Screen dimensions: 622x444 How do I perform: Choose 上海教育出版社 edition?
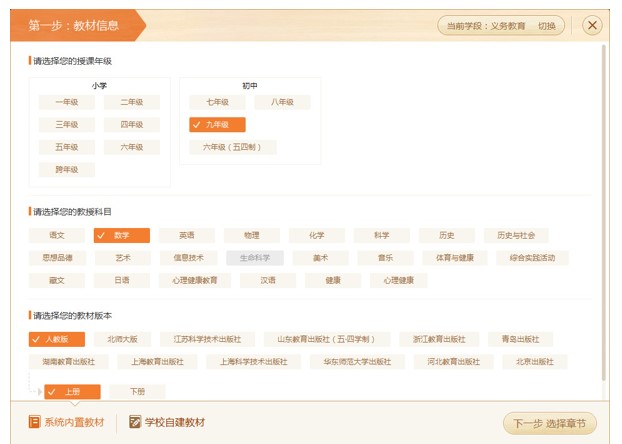(157, 362)
